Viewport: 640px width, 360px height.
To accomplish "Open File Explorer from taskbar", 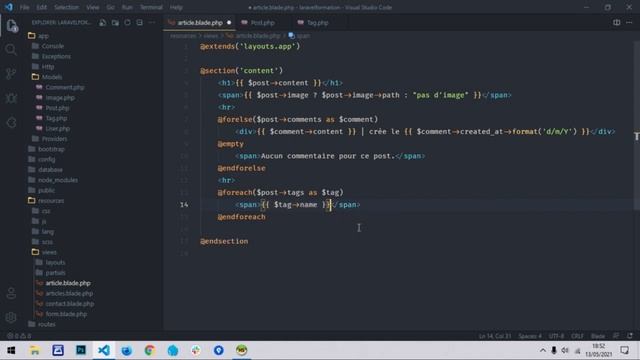I will pyautogui.click(x=35, y=350).
